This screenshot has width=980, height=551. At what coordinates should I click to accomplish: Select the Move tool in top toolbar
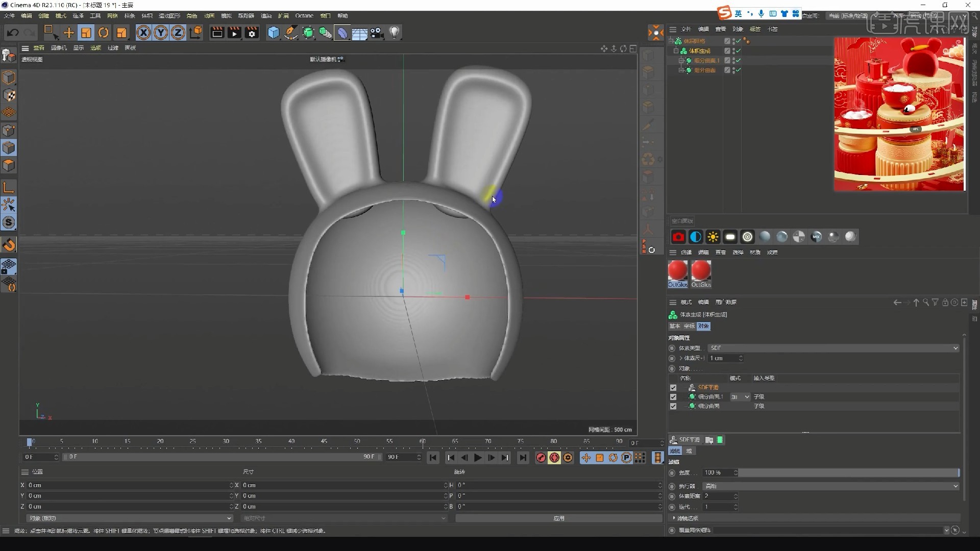(68, 33)
